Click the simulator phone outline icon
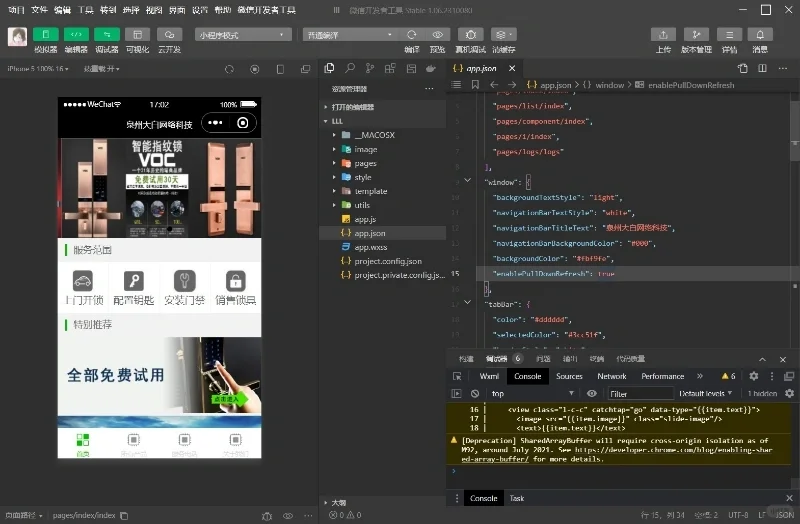This screenshot has height=524, width=800. point(280,69)
